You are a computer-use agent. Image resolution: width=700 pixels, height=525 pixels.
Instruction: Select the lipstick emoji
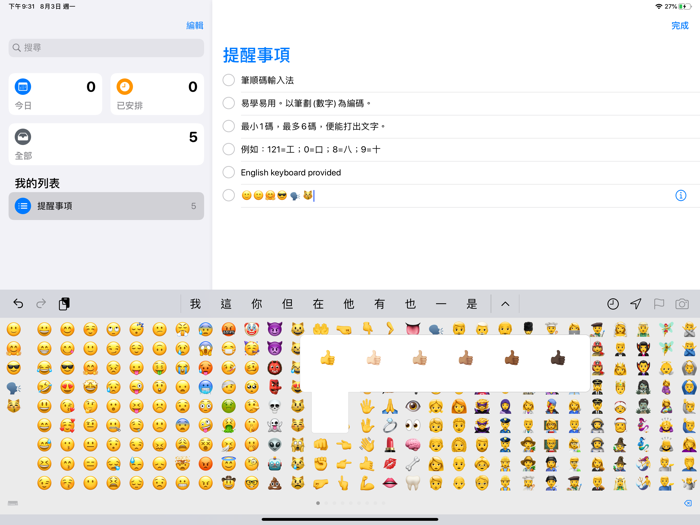point(390,445)
